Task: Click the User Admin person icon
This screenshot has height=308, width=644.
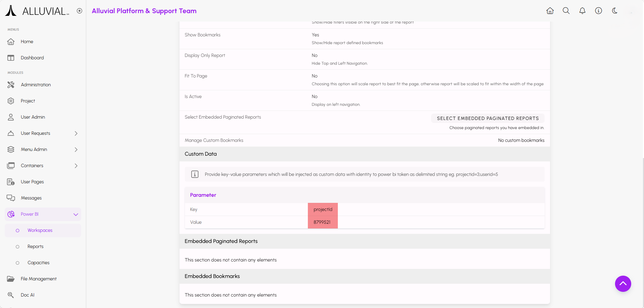Action: point(11,117)
